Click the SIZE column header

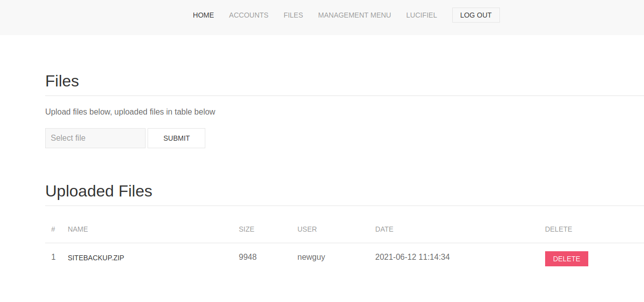[246, 229]
